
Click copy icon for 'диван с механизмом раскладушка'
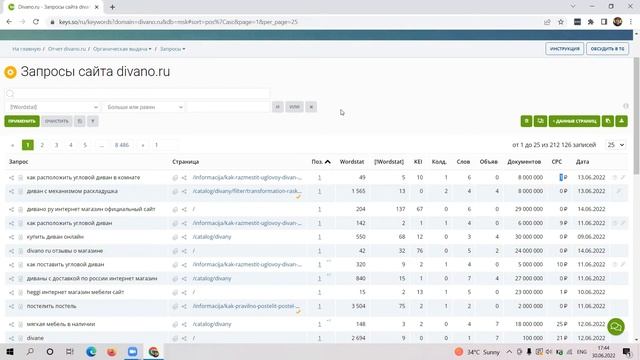click(20, 191)
